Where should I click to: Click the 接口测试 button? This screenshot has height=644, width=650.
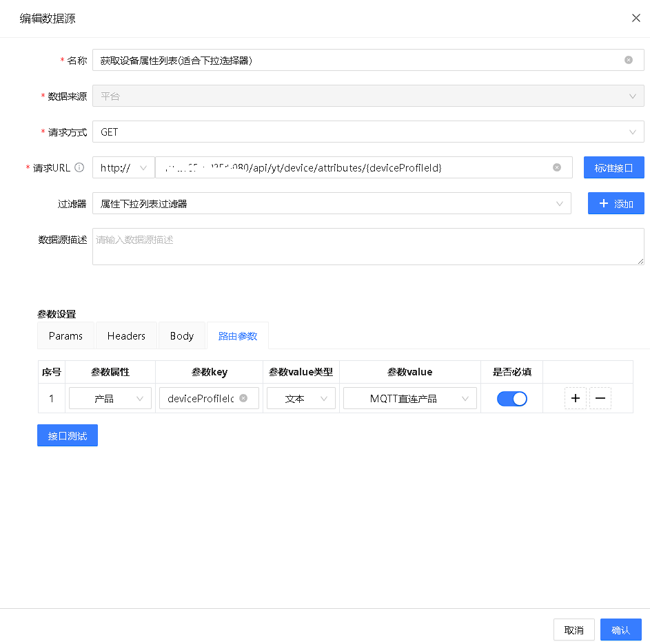[x=68, y=435]
